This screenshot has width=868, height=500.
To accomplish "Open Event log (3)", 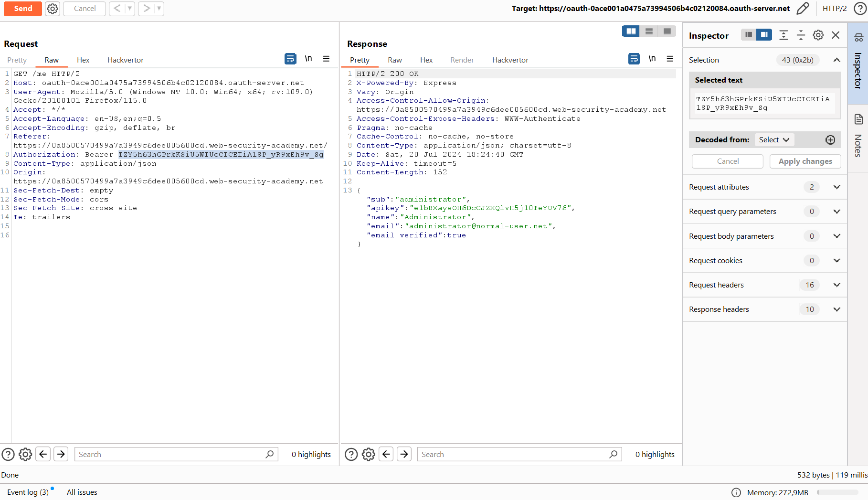I will 28,492.
